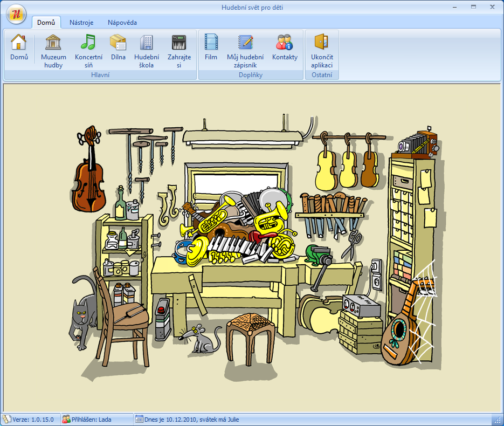Click the old camera on the cabinet

pos(418,144)
